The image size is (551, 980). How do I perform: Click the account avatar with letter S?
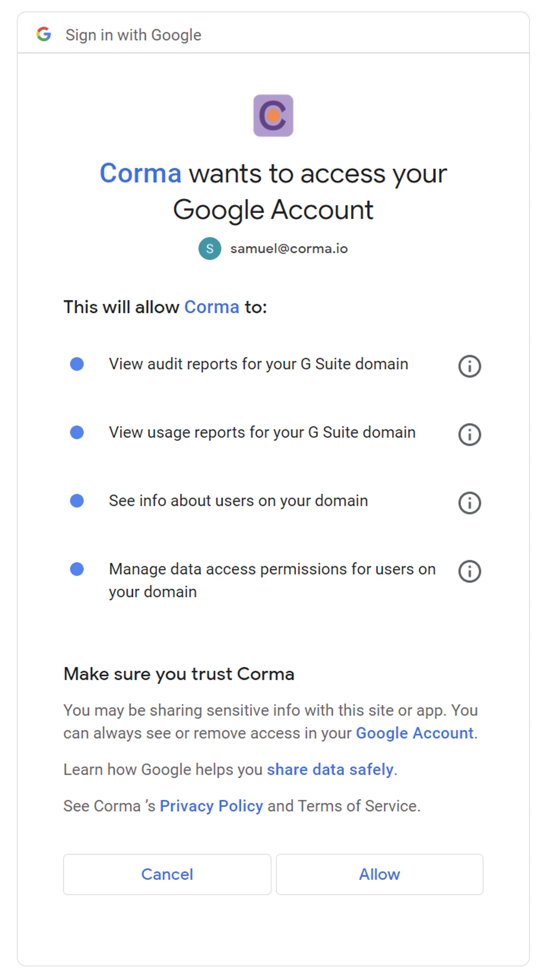tap(210, 248)
